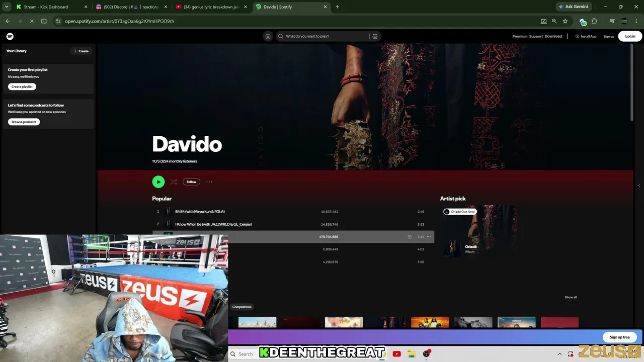Viewport: 644px width, 362px height.
Task: Show hidden system tray icons
Action: point(559,354)
